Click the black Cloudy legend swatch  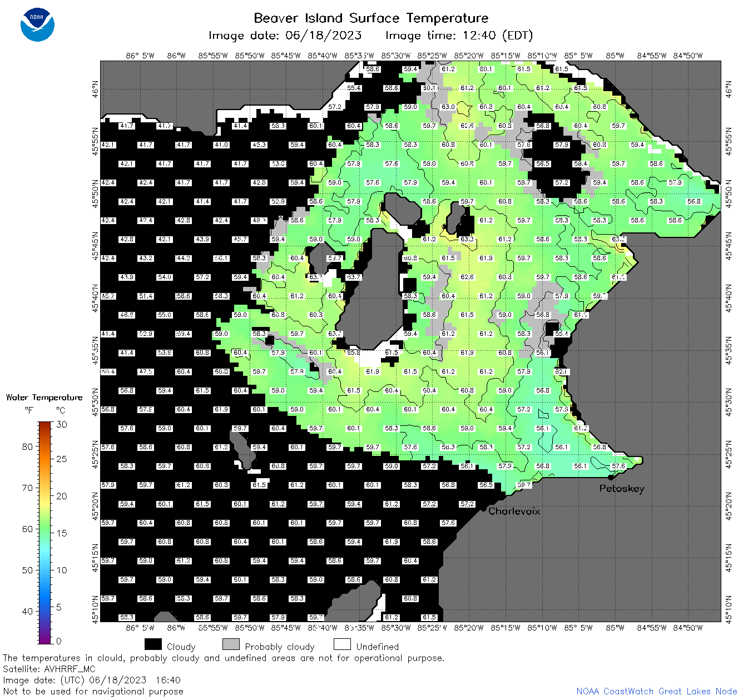click(153, 644)
